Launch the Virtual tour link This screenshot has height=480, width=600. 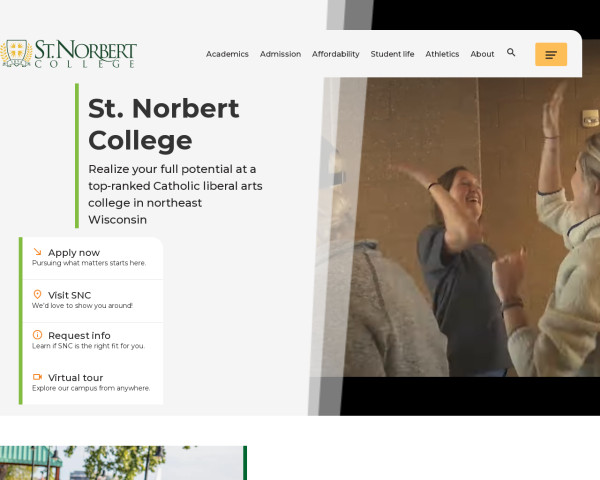tap(75, 378)
